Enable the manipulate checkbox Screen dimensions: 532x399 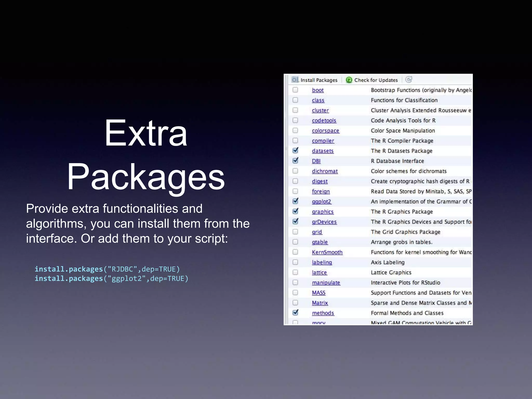(x=295, y=282)
